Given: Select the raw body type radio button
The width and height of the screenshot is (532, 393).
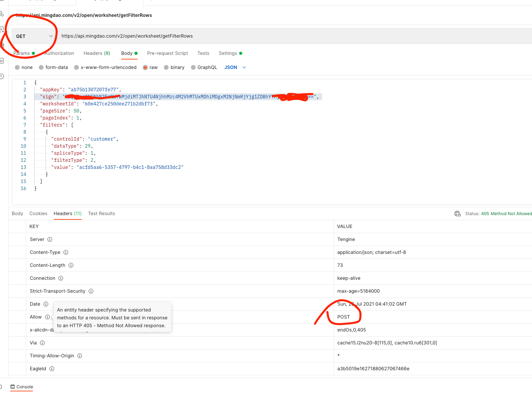Looking at the screenshot, I should coord(145,67).
